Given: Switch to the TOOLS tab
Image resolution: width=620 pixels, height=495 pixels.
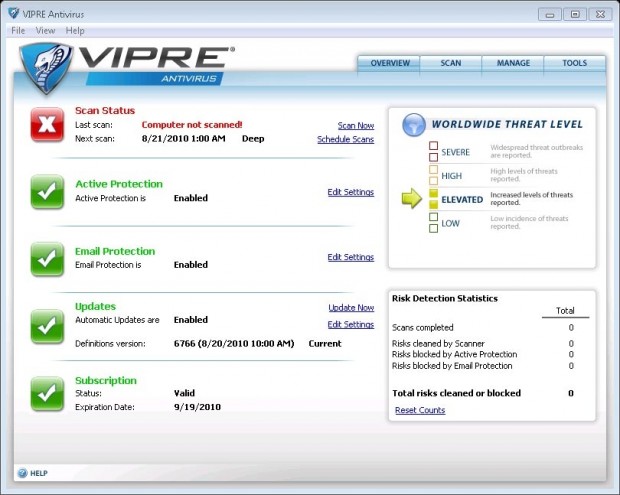Looking at the screenshot, I should pyautogui.click(x=575, y=63).
